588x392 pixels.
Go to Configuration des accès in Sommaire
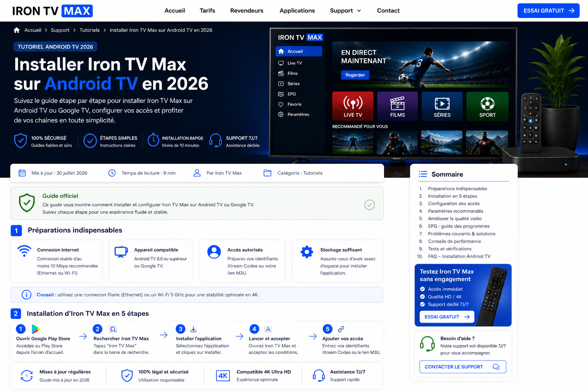tap(454, 204)
